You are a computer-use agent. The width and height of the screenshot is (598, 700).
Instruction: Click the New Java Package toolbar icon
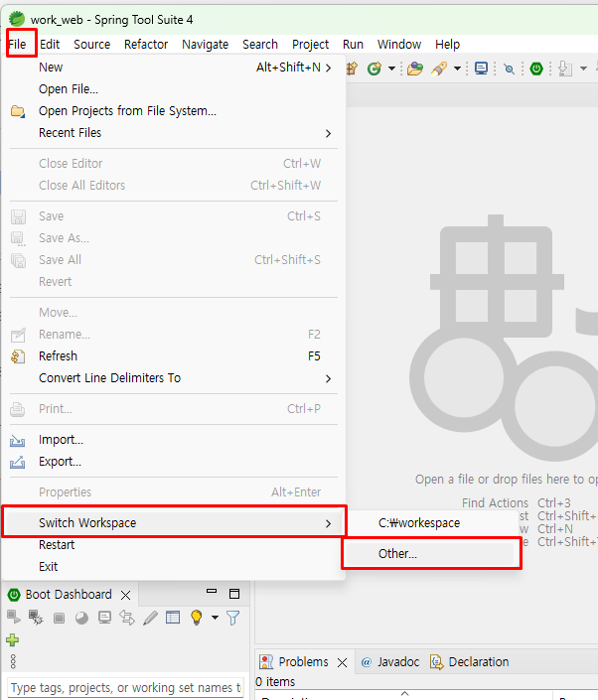click(352, 69)
